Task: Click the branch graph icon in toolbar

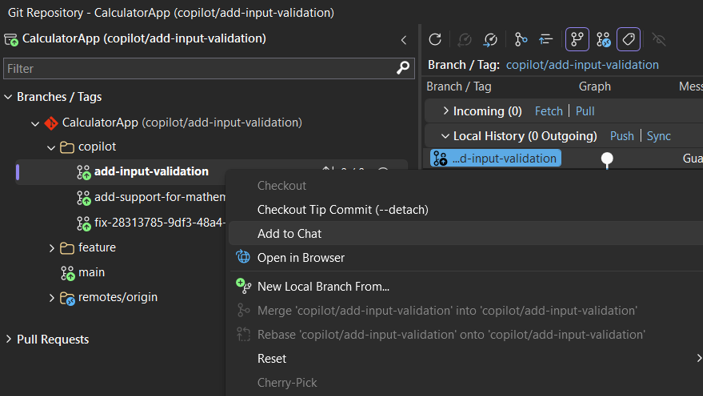Action: point(520,39)
